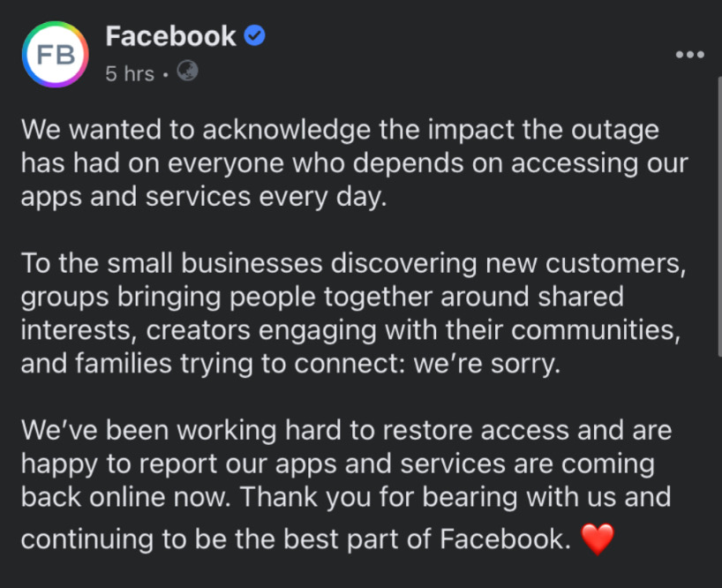Click the 'We've been working hard' line
This screenshot has width=722, height=588.
(346, 431)
